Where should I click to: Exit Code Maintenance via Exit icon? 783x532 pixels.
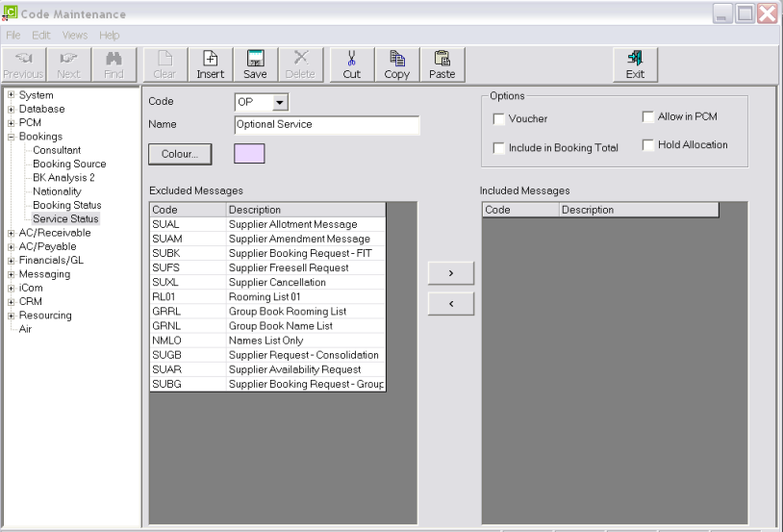click(635, 65)
